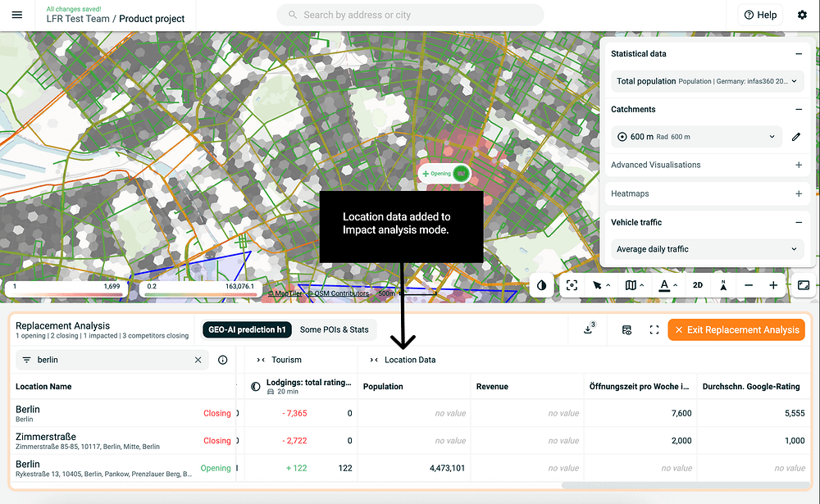Sort by Durchschn. Google-Rating column header
Viewport: 820px width, 504px height.
coord(751,386)
